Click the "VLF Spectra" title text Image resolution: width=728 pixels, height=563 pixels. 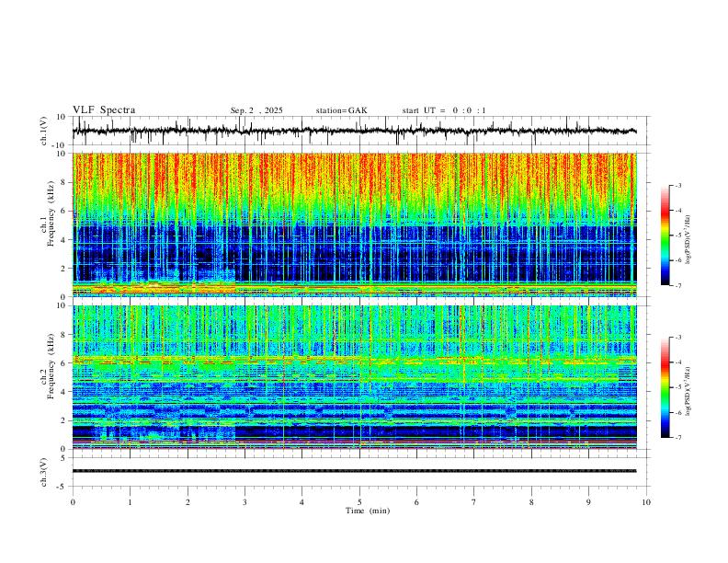click(104, 110)
